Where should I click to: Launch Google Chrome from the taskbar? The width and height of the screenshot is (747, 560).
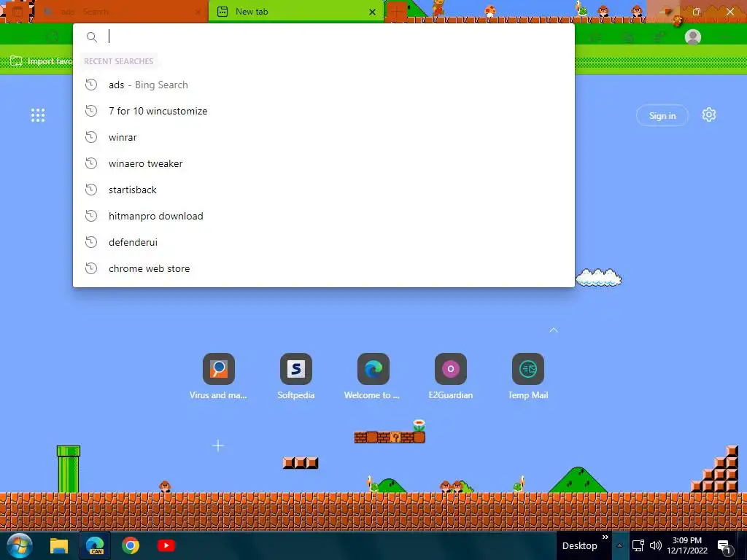click(130, 545)
